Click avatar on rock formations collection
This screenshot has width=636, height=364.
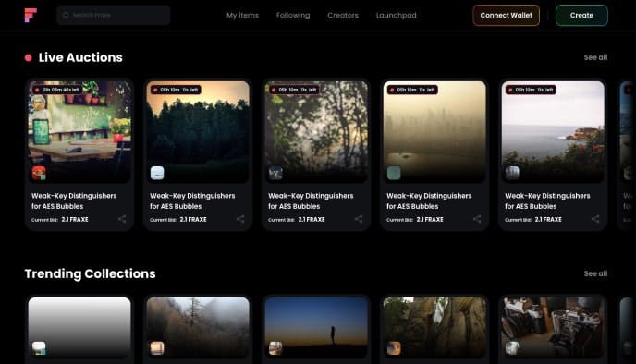click(x=394, y=347)
